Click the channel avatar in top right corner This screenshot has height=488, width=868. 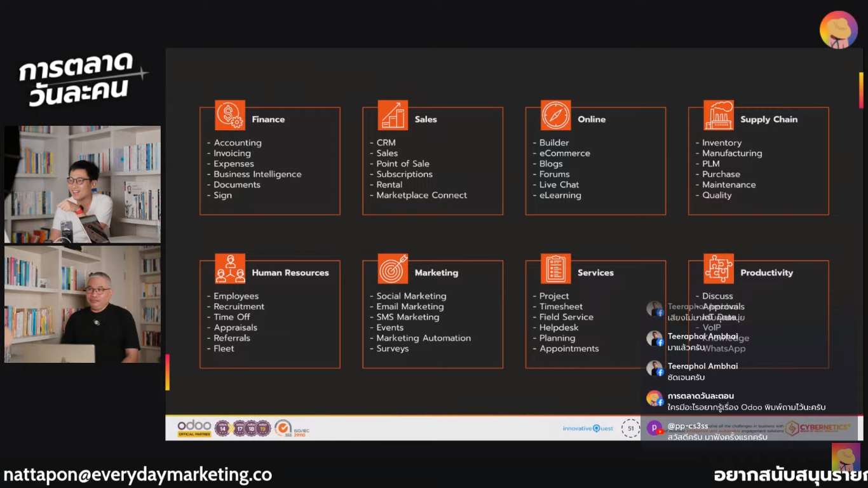click(x=838, y=30)
